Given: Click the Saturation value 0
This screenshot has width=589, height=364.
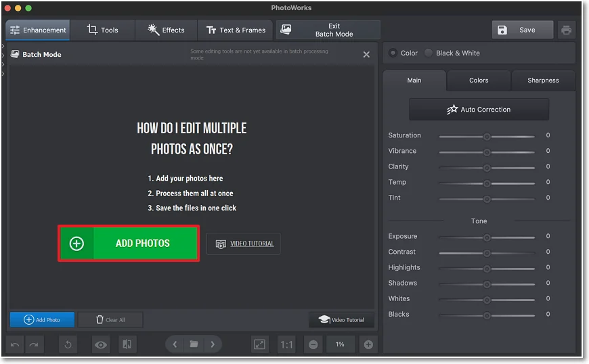Looking at the screenshot, I should [548, 135].
